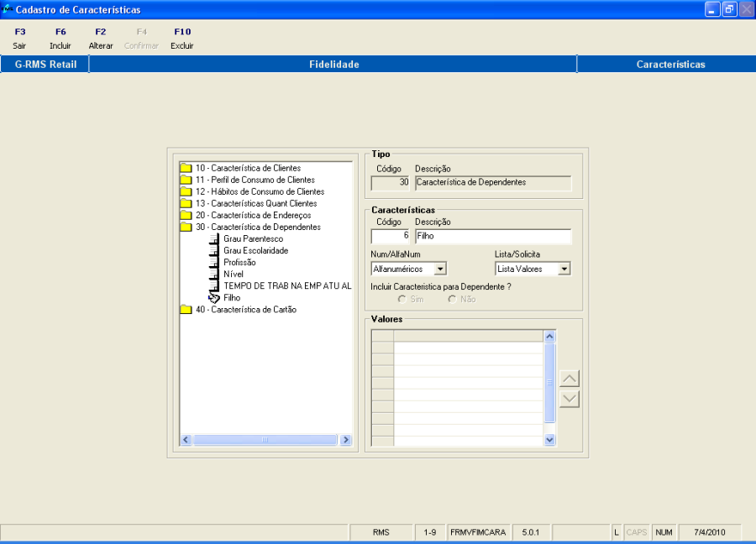Click the move value down arrow button
This screenshot has height=544, width=756.
pyautogui.click(x=570, y=399)
